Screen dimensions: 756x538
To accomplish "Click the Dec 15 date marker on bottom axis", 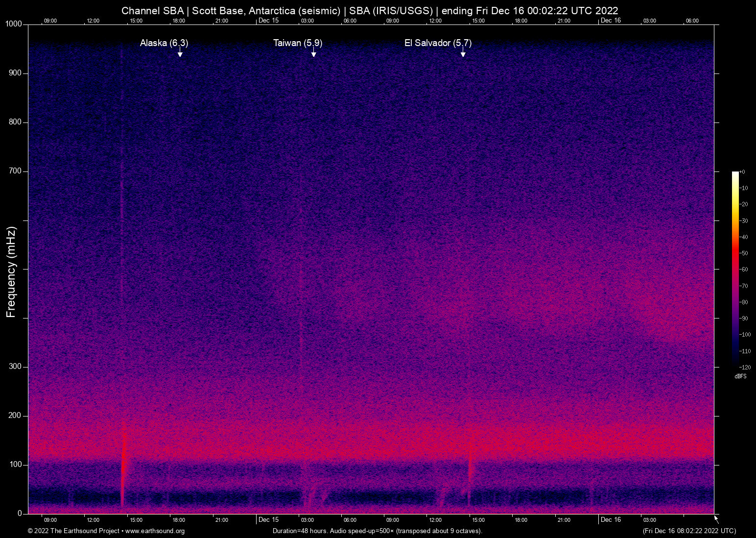I will click(x=268, y=519).
